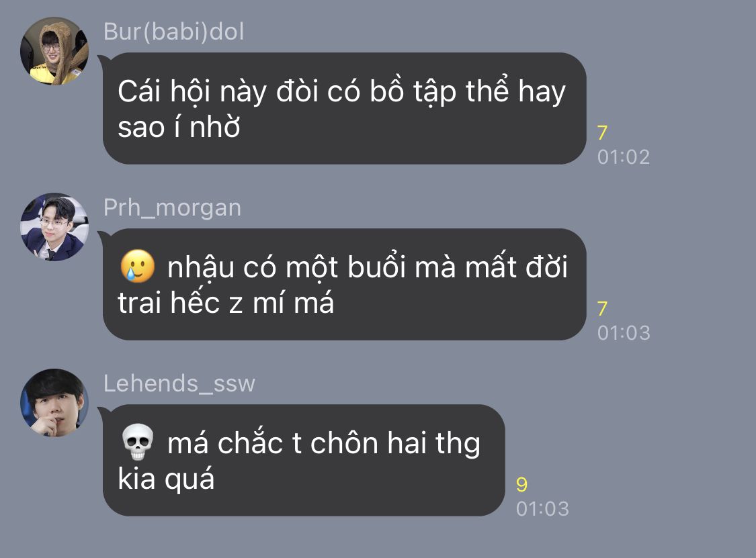The width and height of the screenshot is (756, 558).
Task: Click the yellow read count 9
Action: tap(521, 484)
